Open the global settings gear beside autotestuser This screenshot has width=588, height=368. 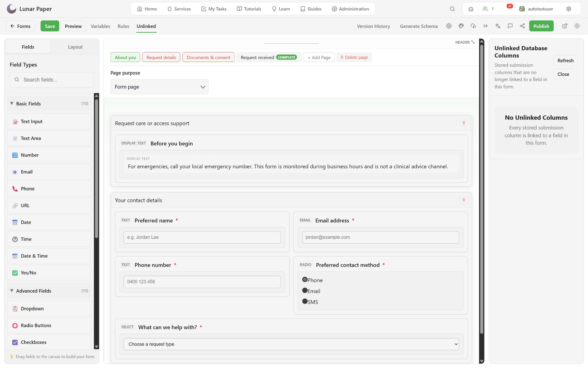pos(569,9)
